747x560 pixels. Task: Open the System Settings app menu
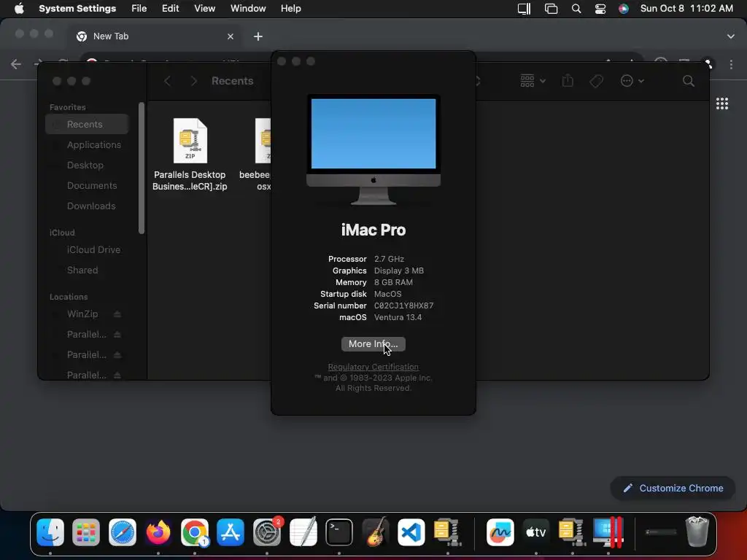[x=77, y=9]
